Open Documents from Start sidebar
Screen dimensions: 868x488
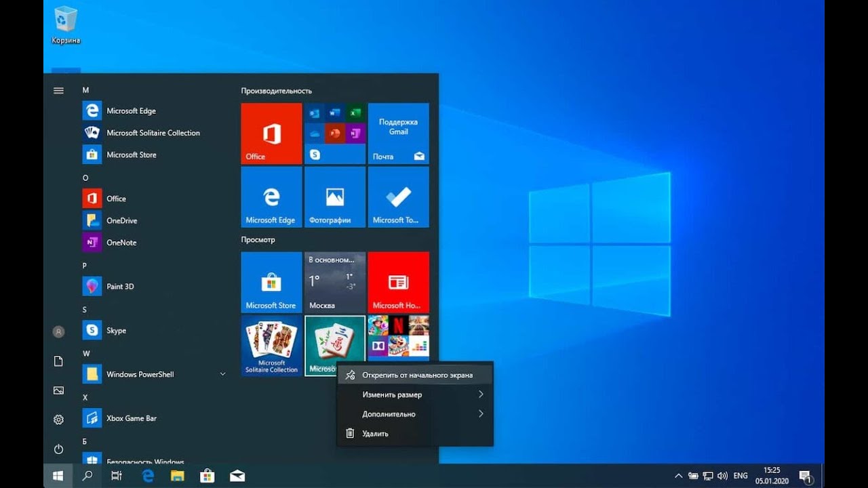pos(58,361)
